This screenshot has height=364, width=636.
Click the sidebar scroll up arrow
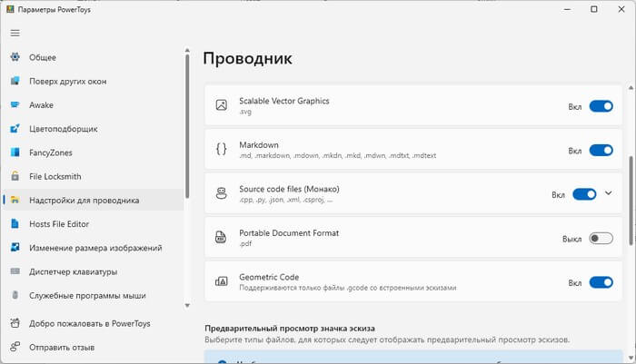pos(187,50)
